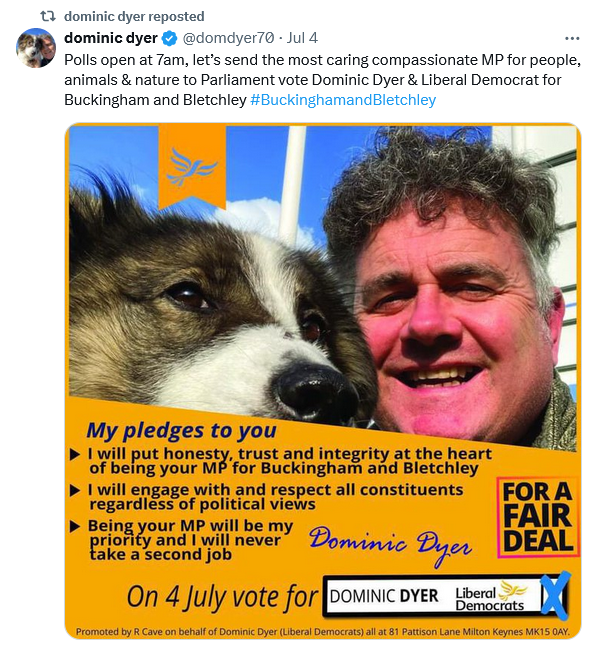This screenshot has width=598, height=645.
Task: Click the Jul 4 timestamp
Action: pos(302,38)
